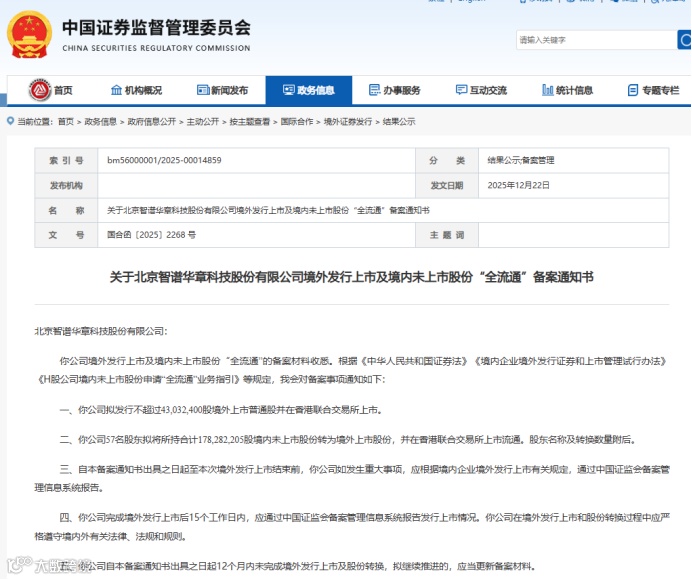Click the China Securities Regulatory Commission English title
The image size is (692, 580).
coord(156,48)
